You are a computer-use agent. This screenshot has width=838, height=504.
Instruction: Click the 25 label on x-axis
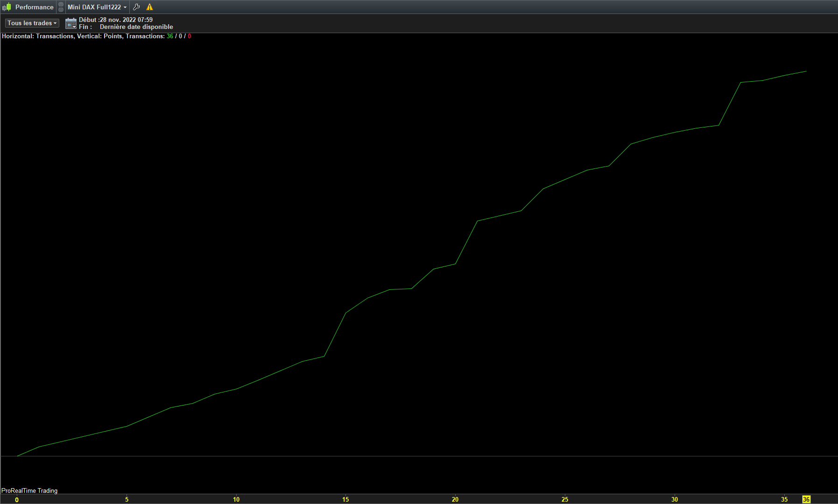565,500
